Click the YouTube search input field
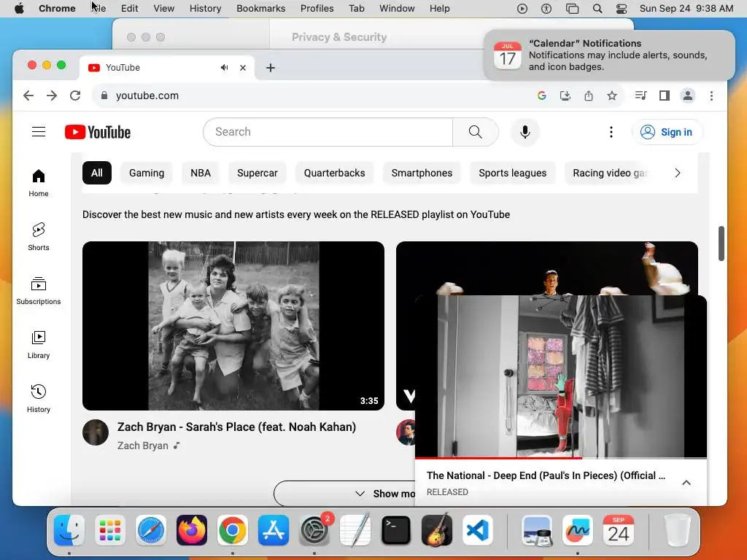Screen dimensions: 747x560 (328, 132)
